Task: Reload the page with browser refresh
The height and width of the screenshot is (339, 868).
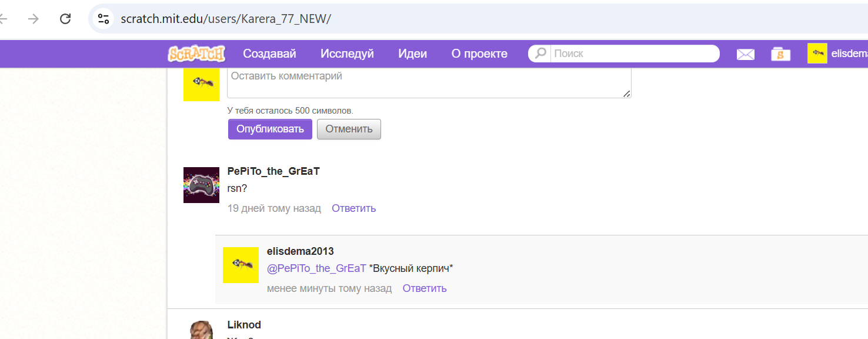Action: tap(65, 19)
